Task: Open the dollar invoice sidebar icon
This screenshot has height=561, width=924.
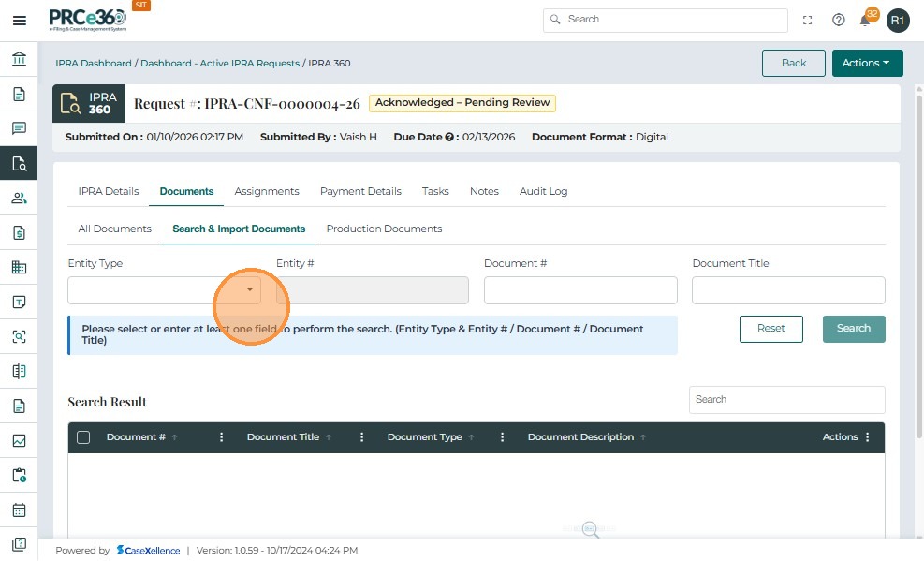Action: coord(19,233)
